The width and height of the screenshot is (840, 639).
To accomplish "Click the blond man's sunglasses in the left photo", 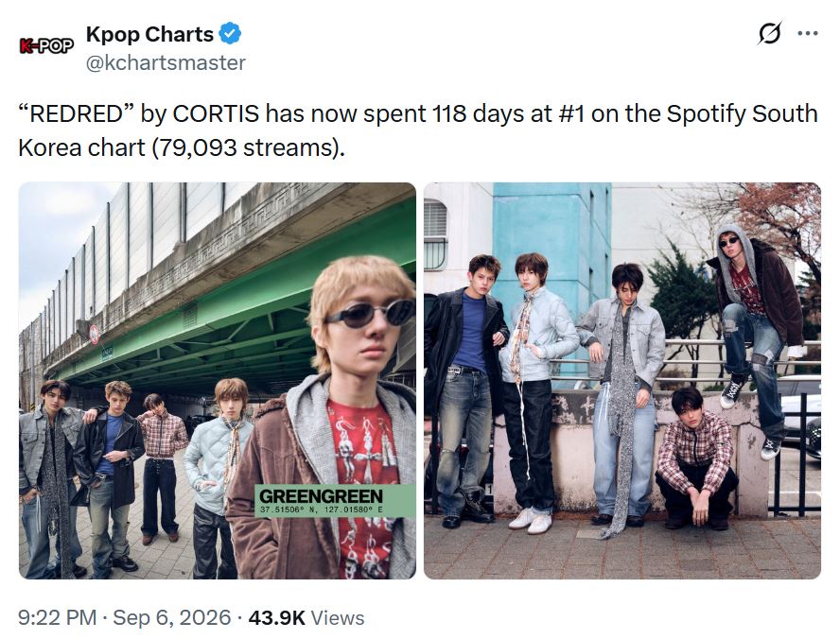I will pos(370,313).
